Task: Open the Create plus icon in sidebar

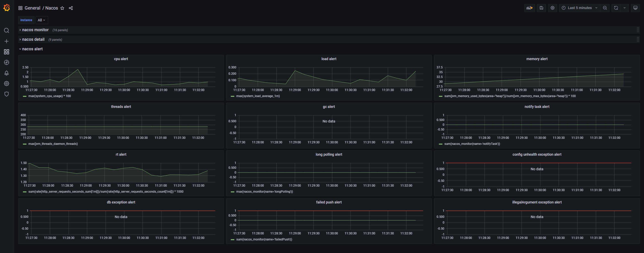Action: tap(7, 41)
